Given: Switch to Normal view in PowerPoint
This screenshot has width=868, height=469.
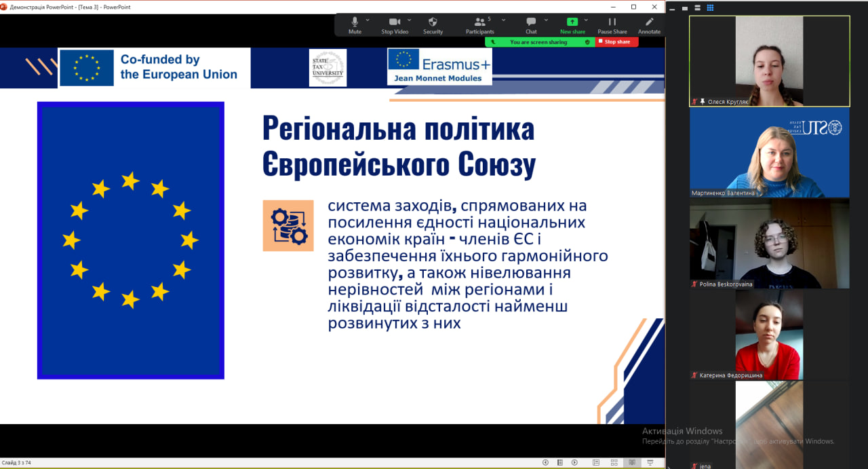Looking at the screenshot, I should pyautogui.click(x=597, y=463).
